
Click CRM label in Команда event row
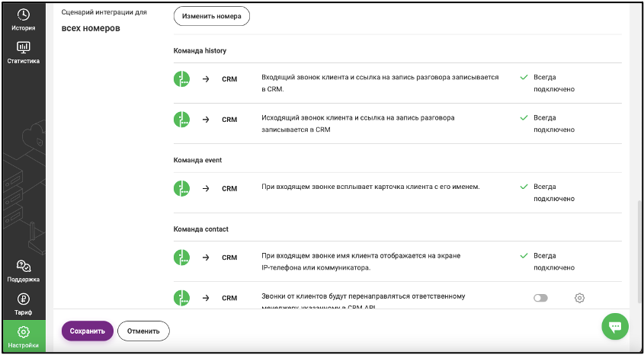click(229, 189)
